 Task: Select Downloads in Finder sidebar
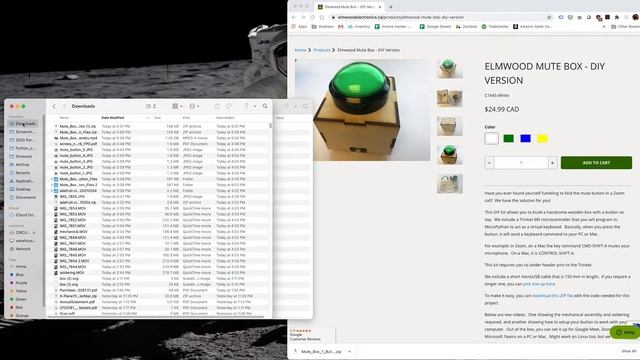[x=23, y=123]
